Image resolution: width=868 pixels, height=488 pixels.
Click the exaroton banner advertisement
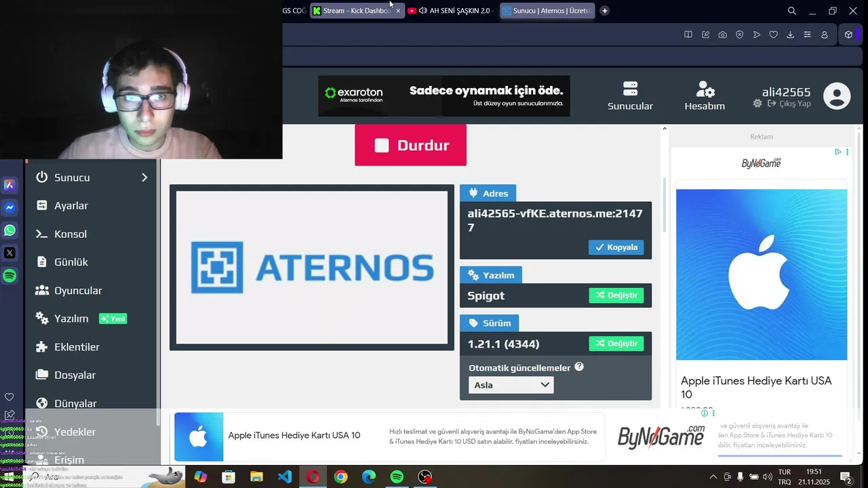tap(444, 96)
